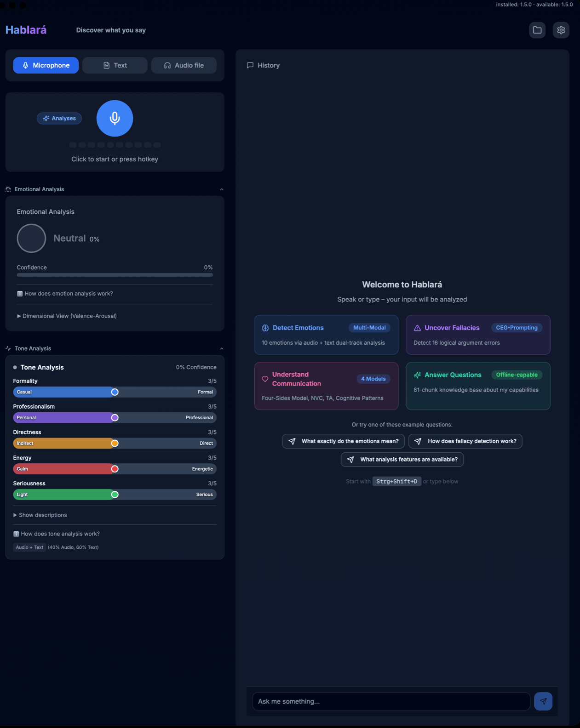Open the Answer Questions card

point(478,386)
